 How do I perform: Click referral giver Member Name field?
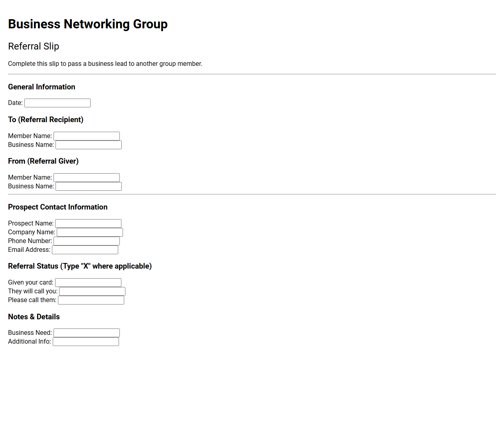click(x=87, y=178)
